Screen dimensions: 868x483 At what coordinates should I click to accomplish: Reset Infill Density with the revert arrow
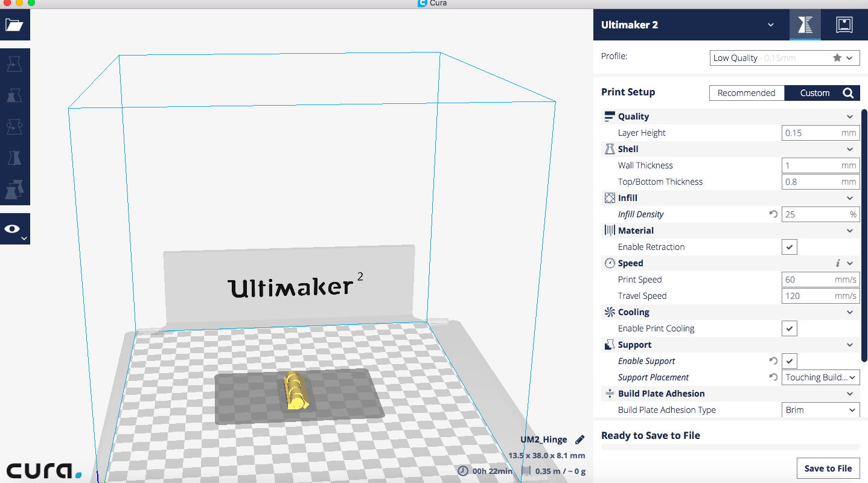point(773,214)
